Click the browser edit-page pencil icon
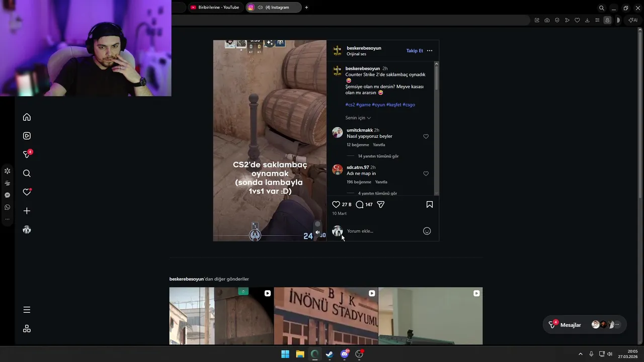 pyautogui.click(x=537, y=20)
